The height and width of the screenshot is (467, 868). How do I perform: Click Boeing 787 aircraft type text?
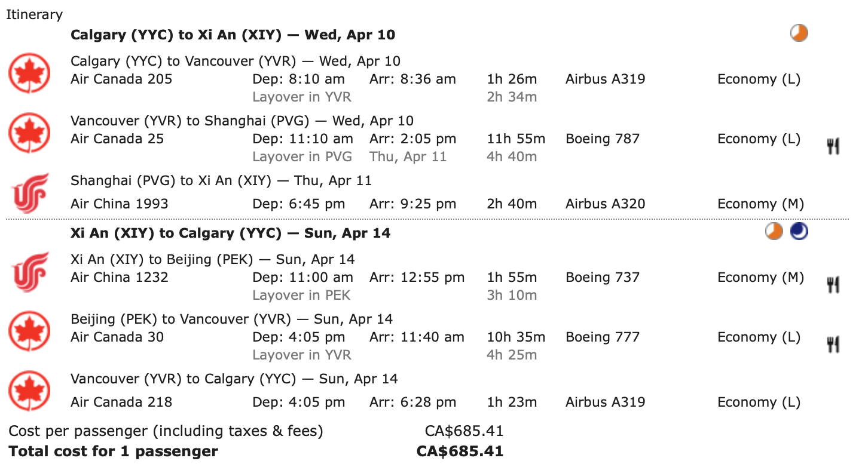(603, 139)
